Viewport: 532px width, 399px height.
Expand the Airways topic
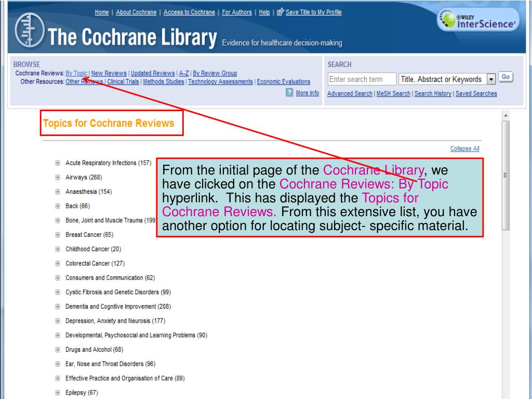click(x=58, y=177)
